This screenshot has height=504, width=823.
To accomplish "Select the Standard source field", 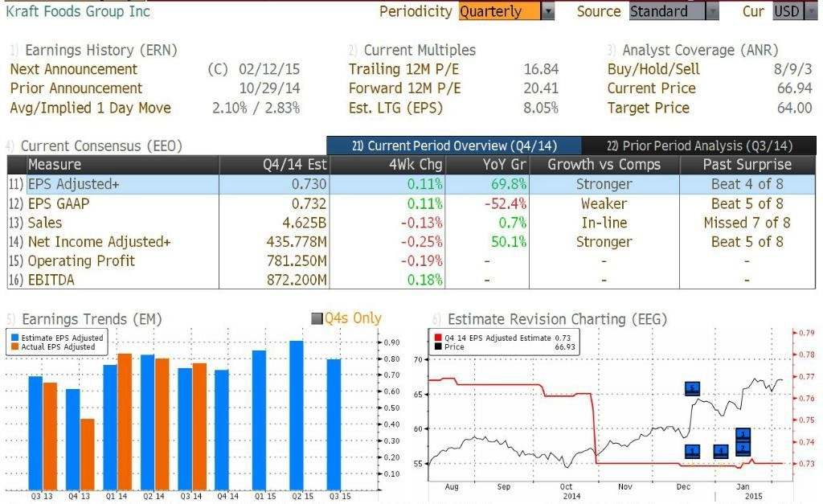I will click(x=667, y=11).
